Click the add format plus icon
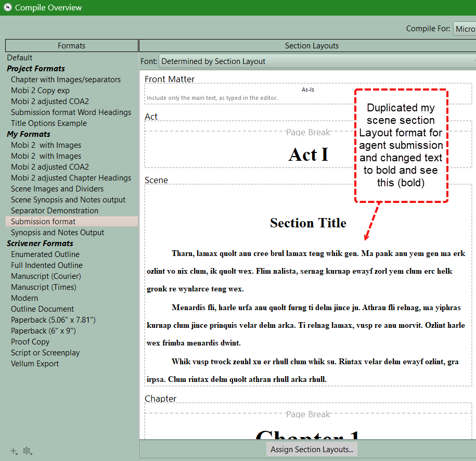 (x=13, y=451)
